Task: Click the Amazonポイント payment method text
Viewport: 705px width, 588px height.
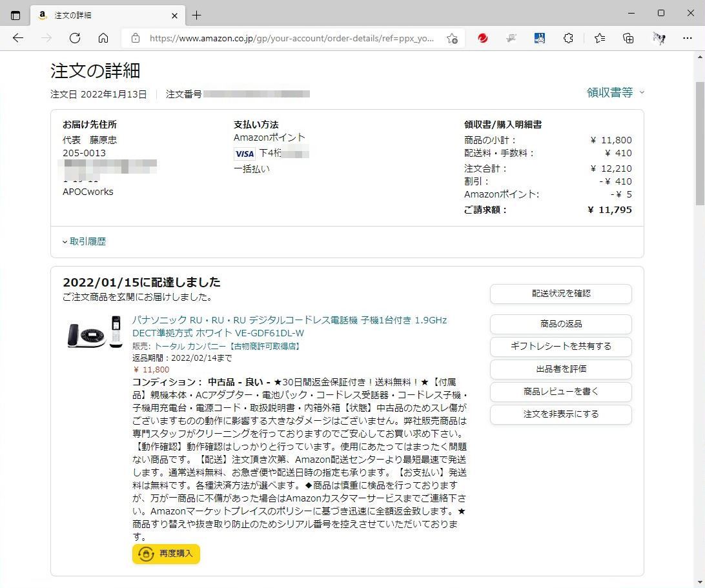Action: [x=269, y=137]
